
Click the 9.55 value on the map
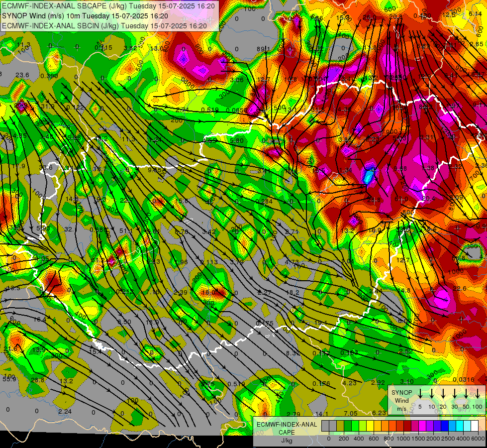click(x=154, y=170)
